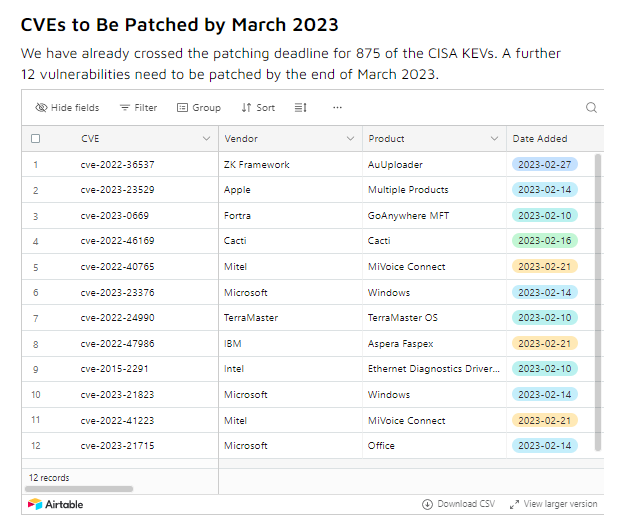Select cell cve-2022-41223
The image size is (635, 531).
(x=117, y=420)
